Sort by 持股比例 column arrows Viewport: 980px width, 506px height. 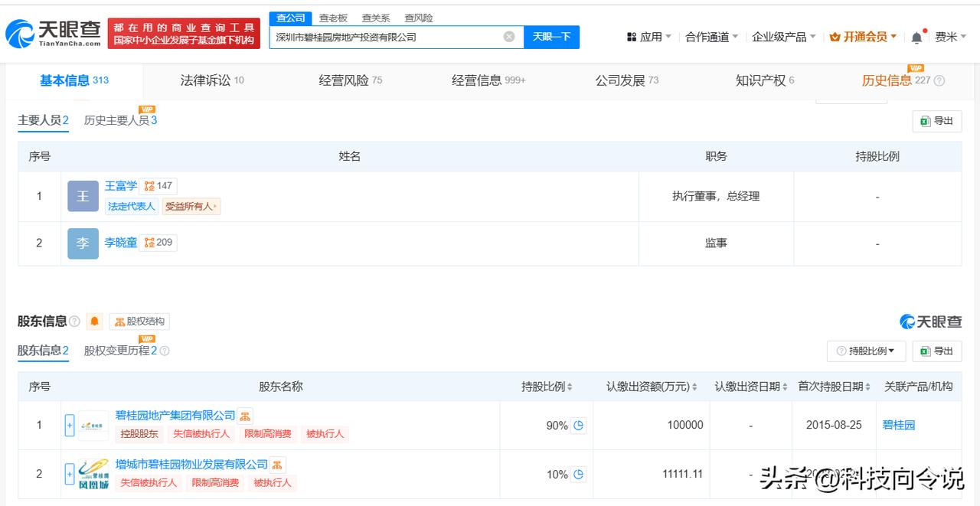click(570, 387)
